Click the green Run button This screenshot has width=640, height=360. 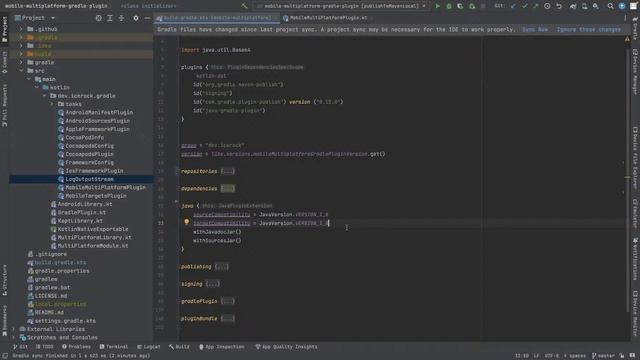coord(438,6)
